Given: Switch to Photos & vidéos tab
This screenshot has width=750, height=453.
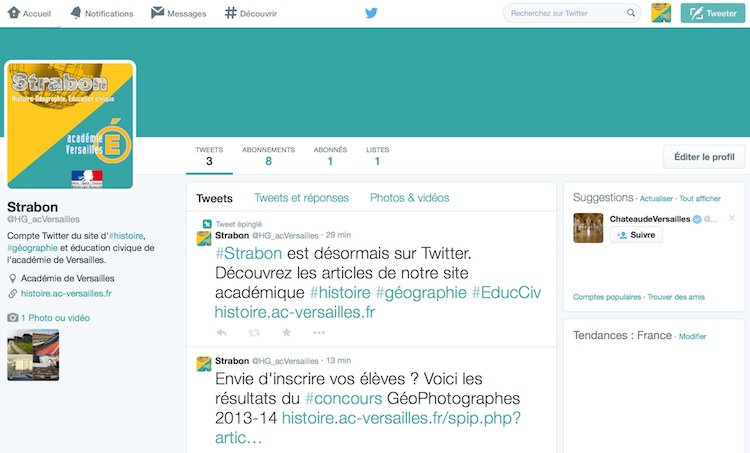Looking at the screenshot, I should click(409, 198).
